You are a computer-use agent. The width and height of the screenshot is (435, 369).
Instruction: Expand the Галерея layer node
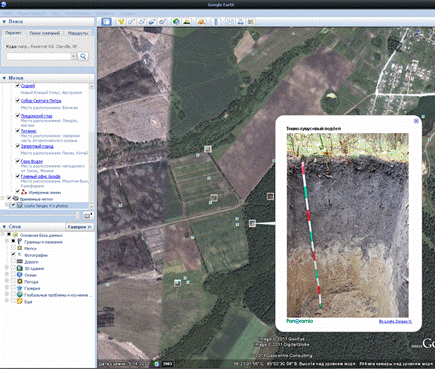tap(7, 288)
